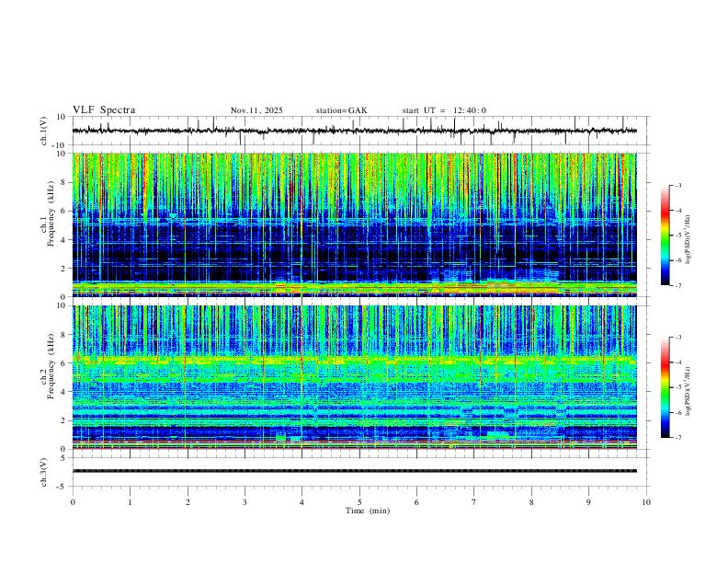728x563 pixels.
Task: Click the '-7' value on lower colorbar
Action: pyautogui.click(x=677, y=438)
